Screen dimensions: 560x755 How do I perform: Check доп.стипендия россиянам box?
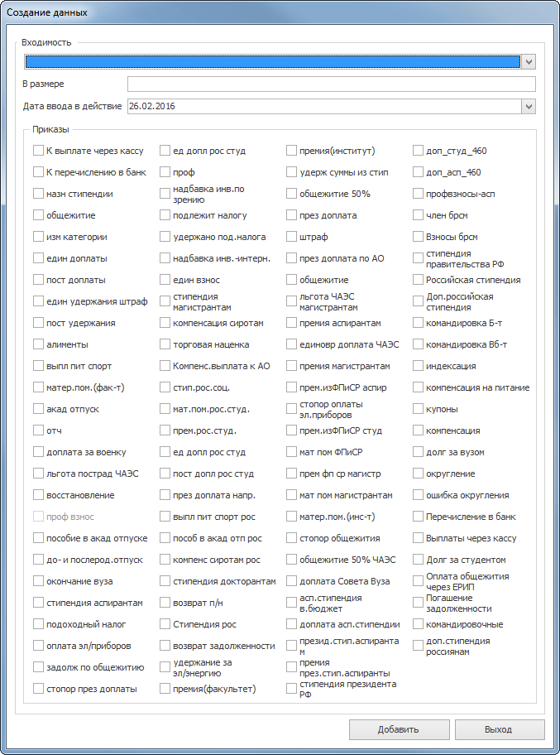(418, 645)
